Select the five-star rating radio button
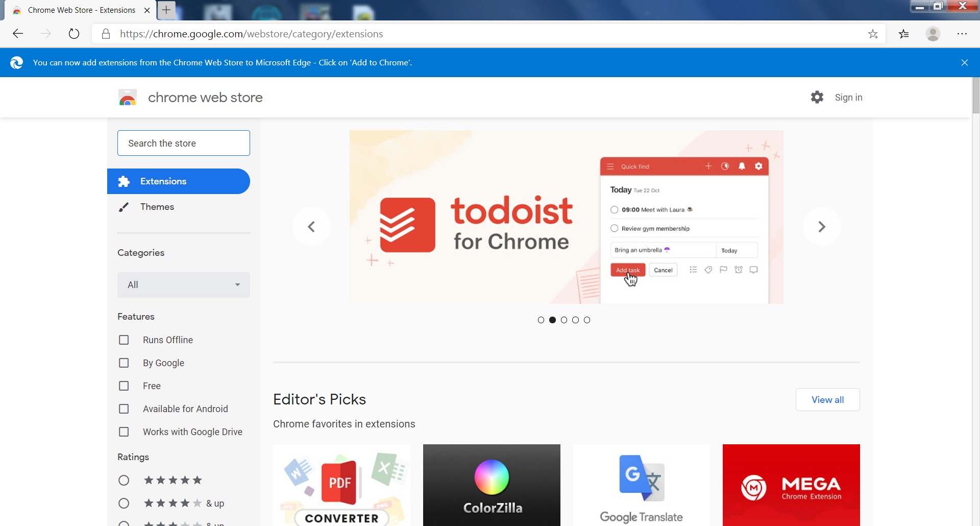This screenshot has width=980, height=526. [x=124, y=480]
